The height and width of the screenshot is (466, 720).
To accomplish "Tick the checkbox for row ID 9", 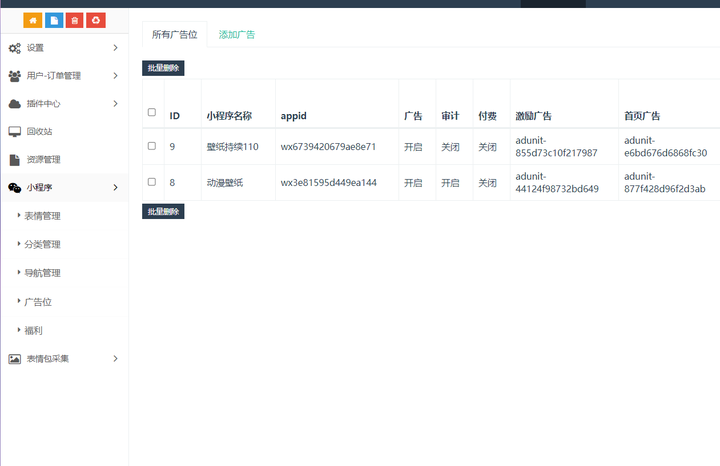I will 152,146.
